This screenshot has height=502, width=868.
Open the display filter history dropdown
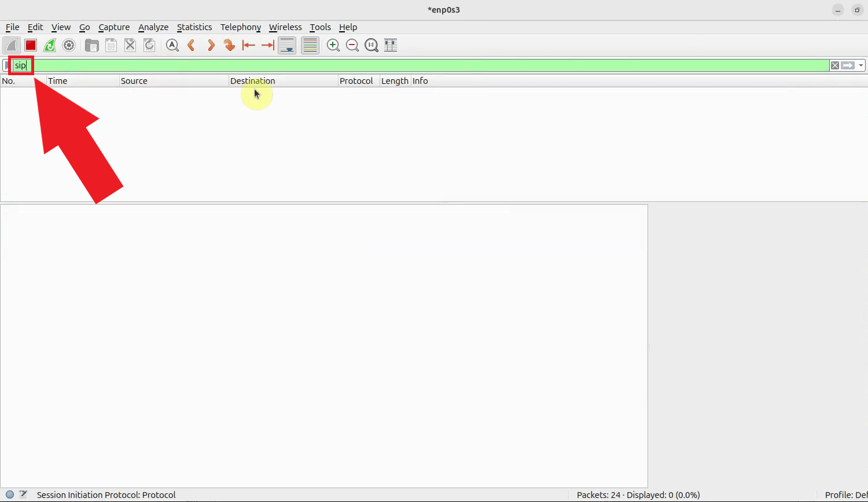coord(861,65)
